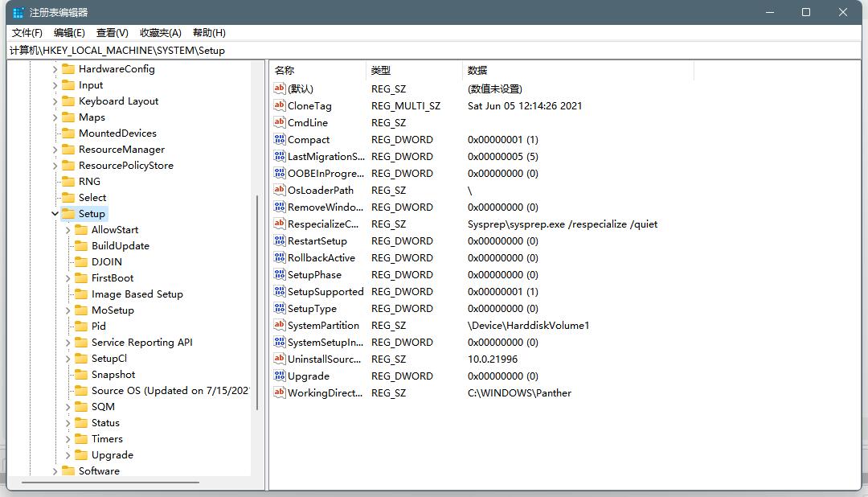Viewport: 868px width, 497px height.
Task: Open the 收藏夹(A) menu
Action: point(161,33)
